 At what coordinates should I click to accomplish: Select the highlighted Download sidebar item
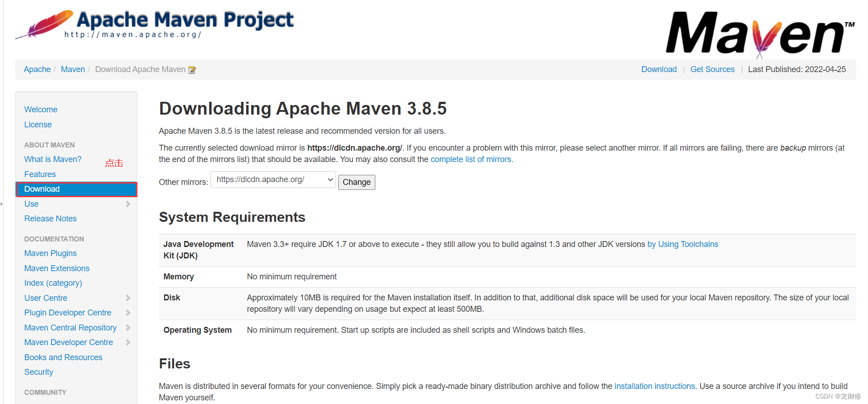click(x=76, y=189)
